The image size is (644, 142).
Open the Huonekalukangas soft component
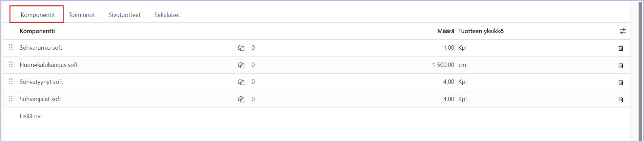click(49, 65)
